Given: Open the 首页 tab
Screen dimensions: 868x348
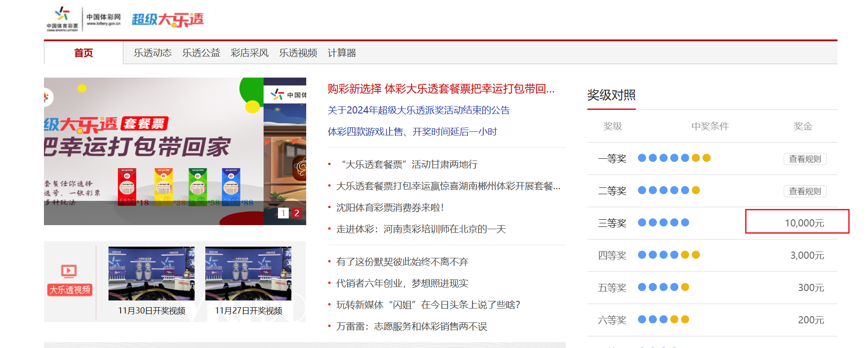Looking at the screenshot, I should pyautogui.click(x=83, y=53).
